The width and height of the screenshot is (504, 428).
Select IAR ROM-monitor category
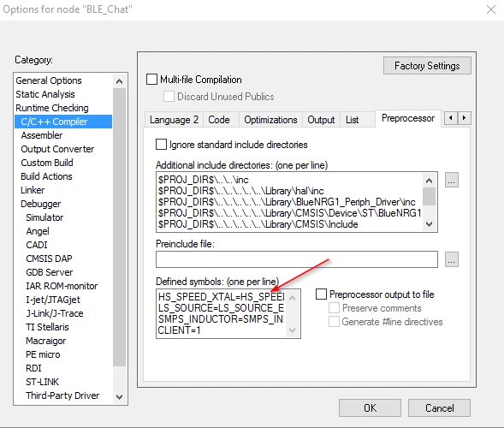(x=63, y=286)
